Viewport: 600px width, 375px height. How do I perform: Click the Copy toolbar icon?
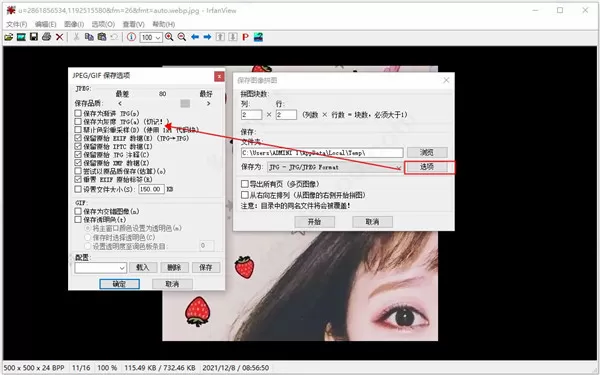(89, 37)
